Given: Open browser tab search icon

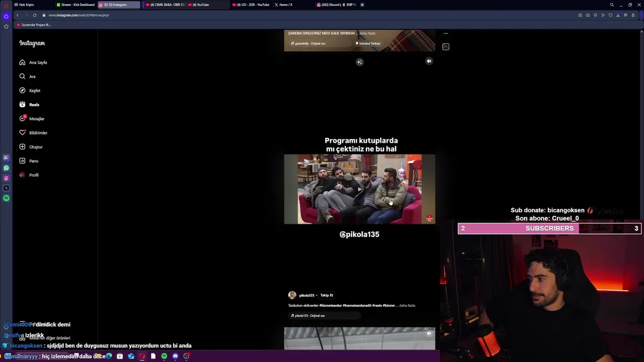Looking at the screenshot, I should point(612,5).
